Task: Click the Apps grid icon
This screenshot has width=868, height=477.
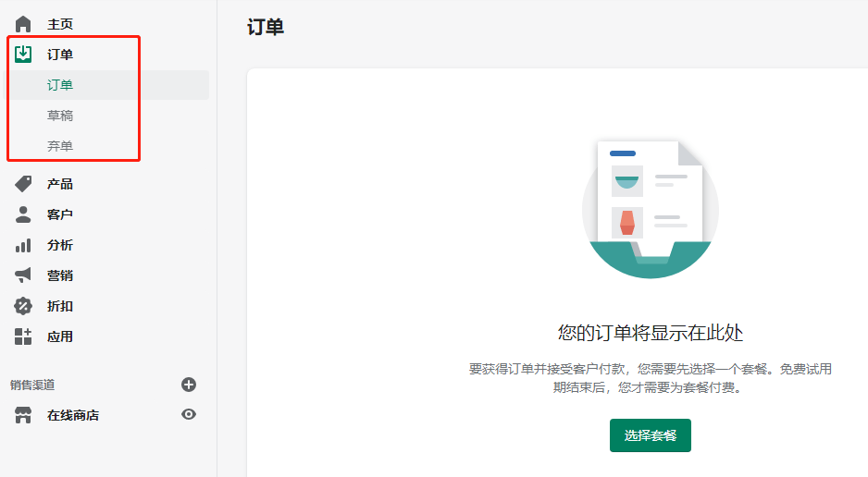Action: click(23, 336)
